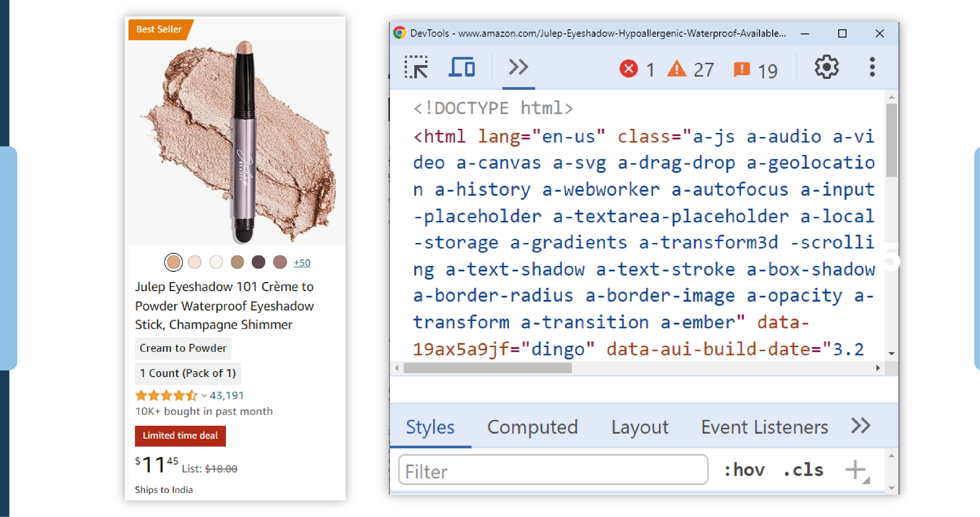The width and height of the screenshot is (980, 517).
Task: Open the DevTools three-dot menu
Action: point(872,67)
